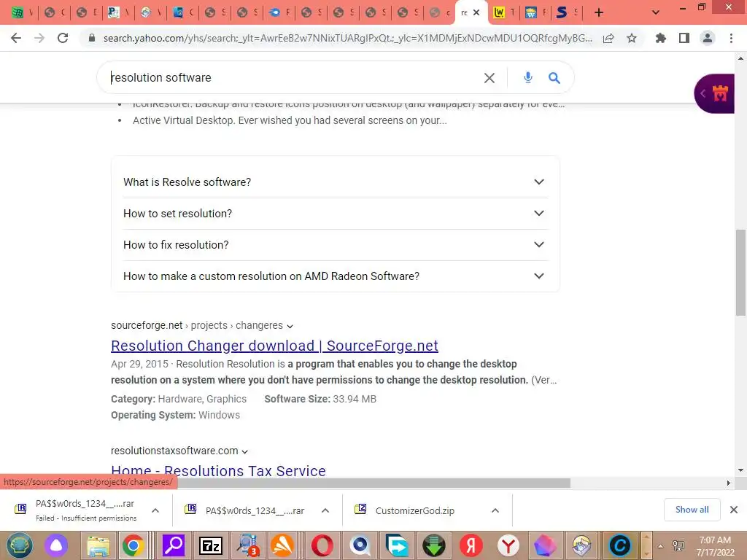Toggle the browser side panel icon
747x560 pixels.
(684, 38)
